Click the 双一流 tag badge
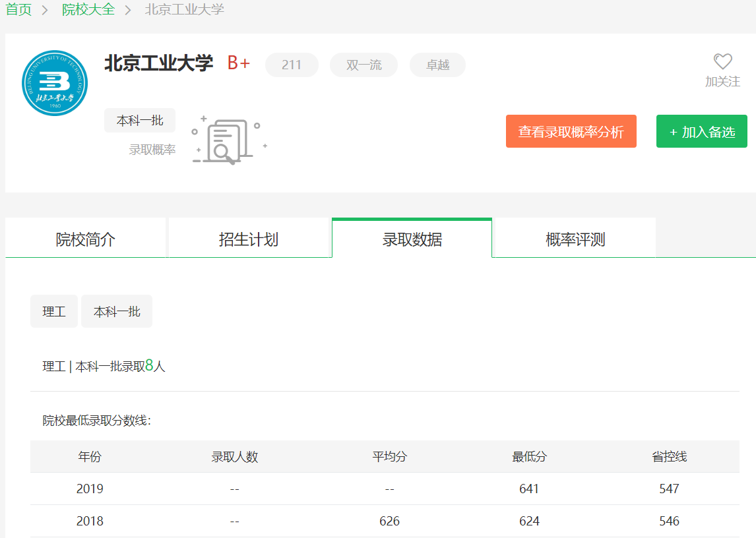This screenshot has height=538, width=756. point(364,65)
